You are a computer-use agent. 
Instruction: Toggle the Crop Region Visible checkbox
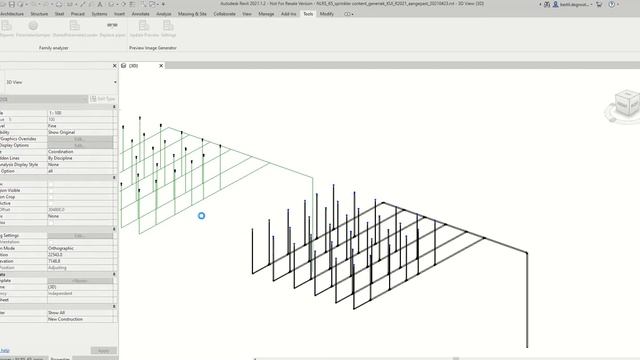coord(51,191)
